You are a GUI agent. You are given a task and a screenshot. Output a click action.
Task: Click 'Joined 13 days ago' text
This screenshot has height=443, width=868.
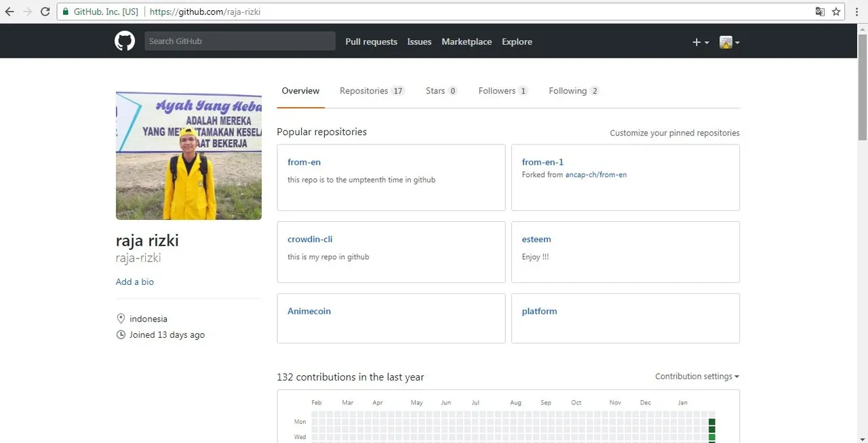(167, 334)
